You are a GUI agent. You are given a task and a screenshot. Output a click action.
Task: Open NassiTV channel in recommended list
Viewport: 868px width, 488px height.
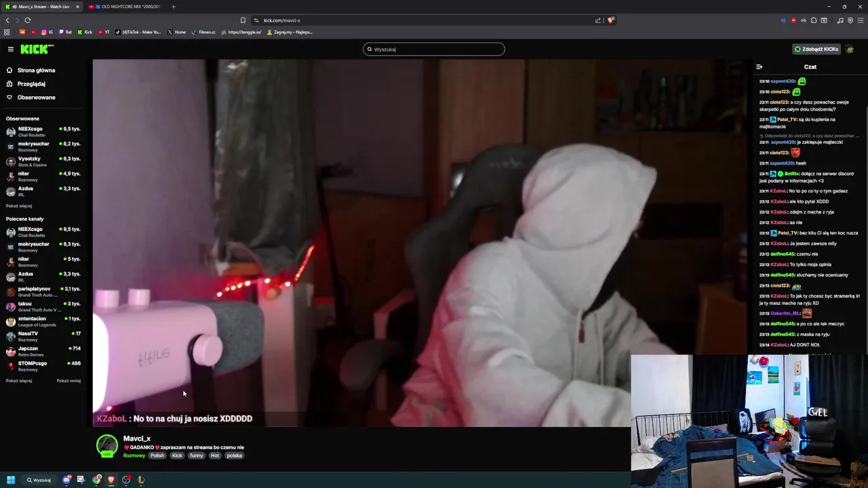tap(43, 336)
